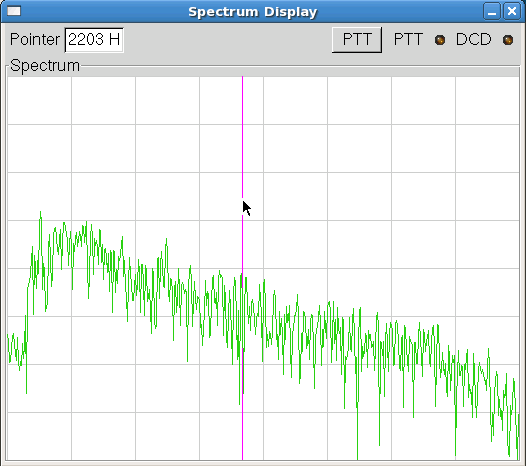Click the DCD indicator label text
This screenshot has width=526, height=466.
(473, 40)
